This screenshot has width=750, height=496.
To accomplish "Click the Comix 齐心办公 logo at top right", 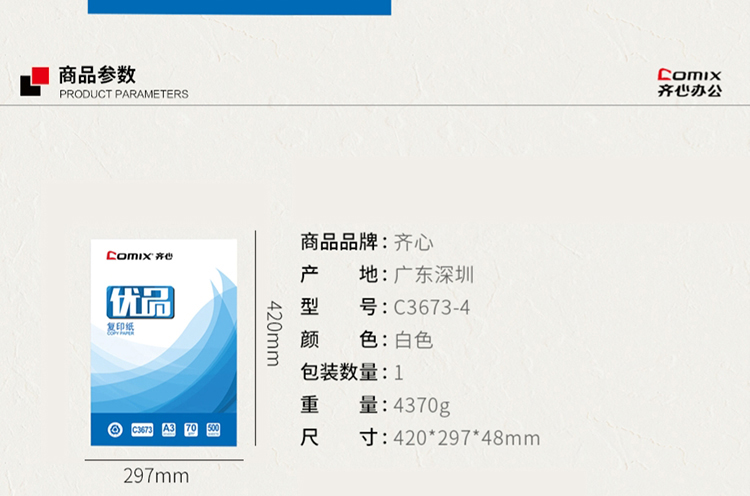I will tap(689, 82).
